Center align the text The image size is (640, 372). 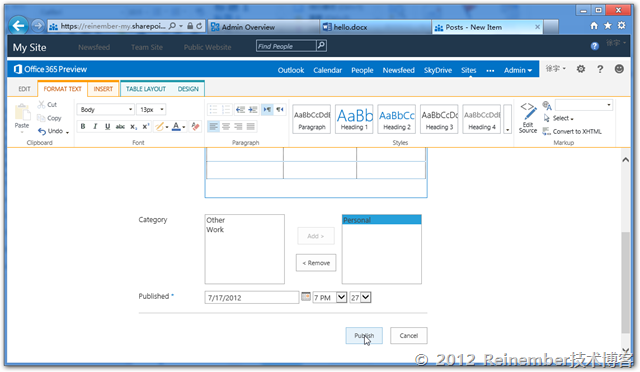point(226,127)
